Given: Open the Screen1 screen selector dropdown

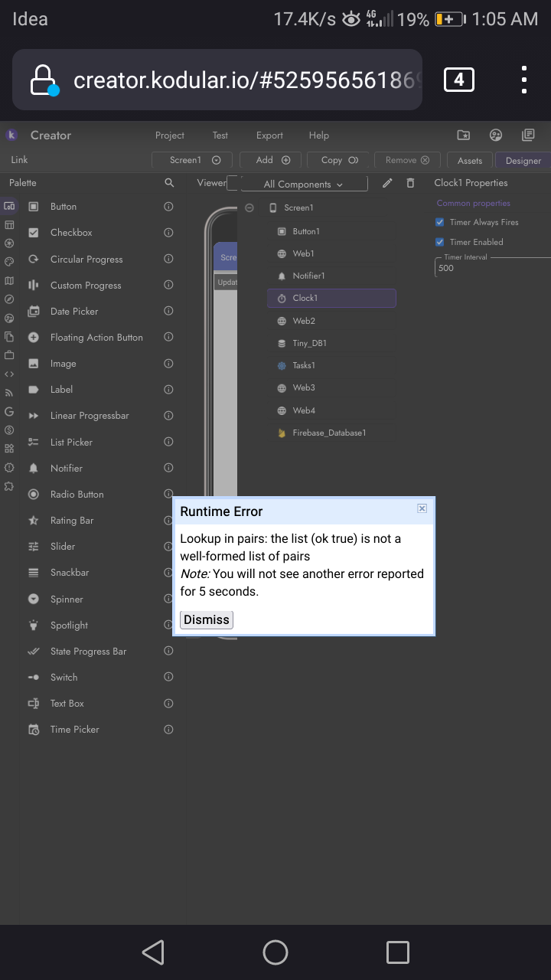Looking at the screenshot, I should coord(194,160).
